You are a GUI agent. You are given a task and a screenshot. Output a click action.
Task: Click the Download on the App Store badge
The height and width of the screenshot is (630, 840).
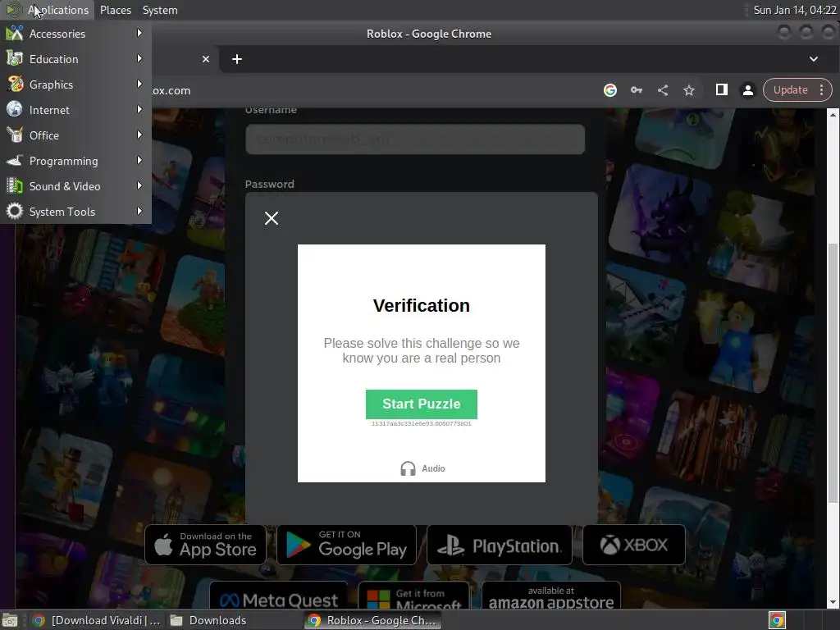[206, 545]
